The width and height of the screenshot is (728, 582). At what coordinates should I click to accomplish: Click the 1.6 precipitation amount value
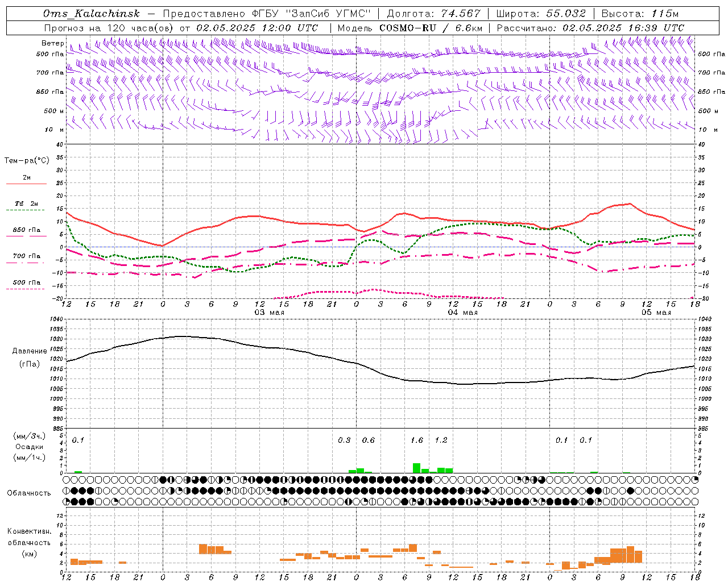coord(417,440)
